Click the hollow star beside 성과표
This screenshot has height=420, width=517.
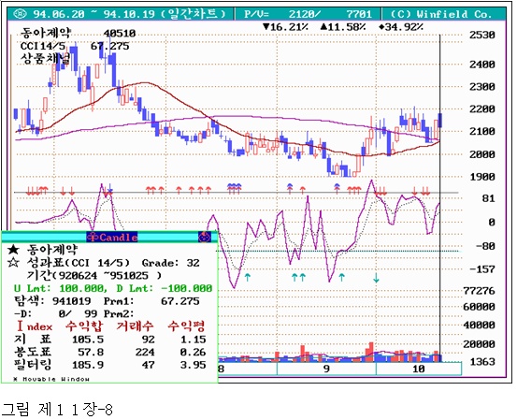[13, 263]
